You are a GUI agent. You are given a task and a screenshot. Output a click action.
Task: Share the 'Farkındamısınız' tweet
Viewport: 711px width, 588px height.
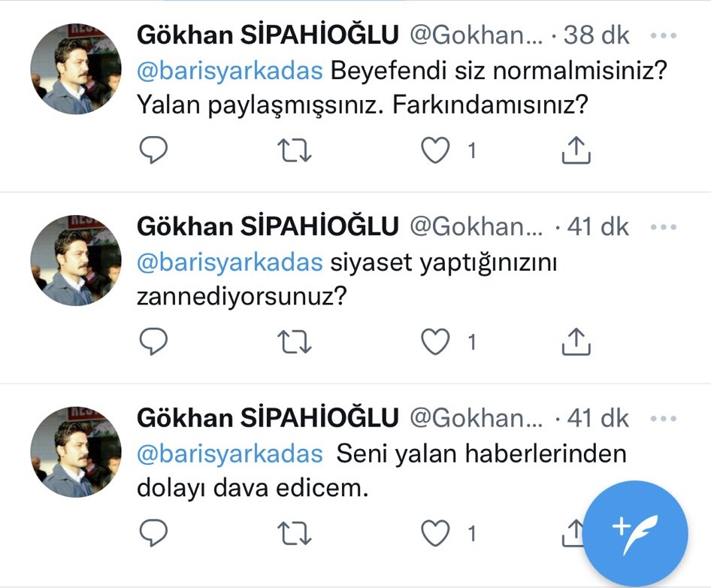point(576,151)
